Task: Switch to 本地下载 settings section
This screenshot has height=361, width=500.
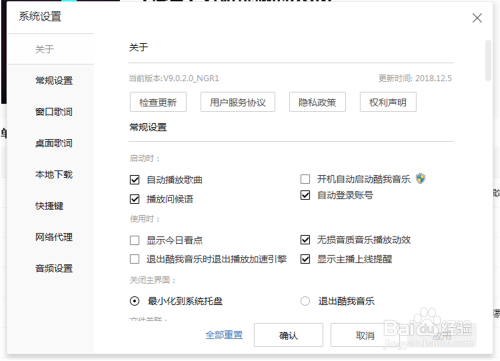Action: point(54,175)
